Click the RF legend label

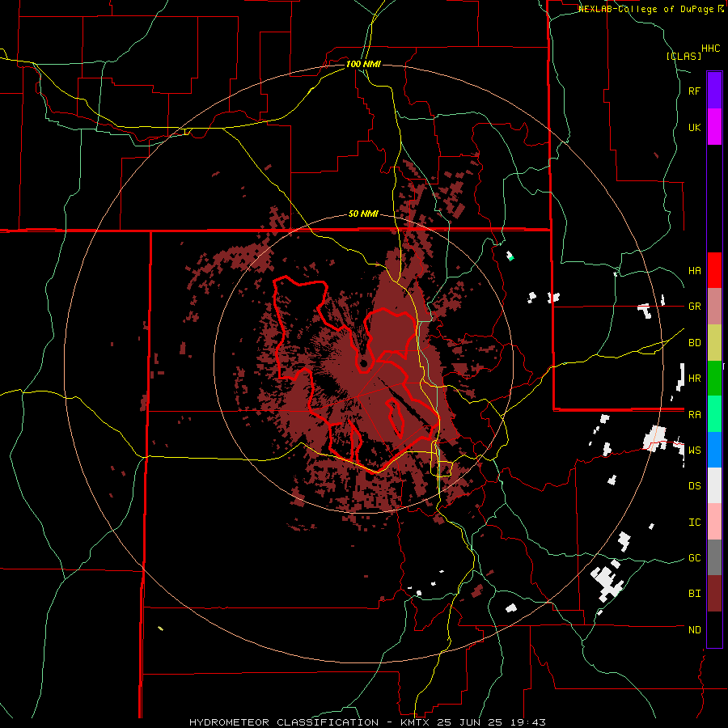coord(694,91)
